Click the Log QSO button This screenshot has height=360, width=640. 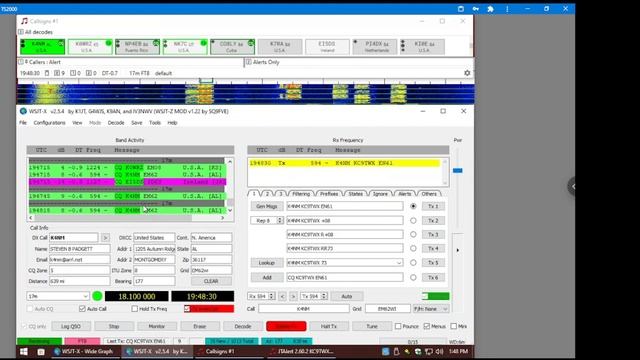point(71,326)
